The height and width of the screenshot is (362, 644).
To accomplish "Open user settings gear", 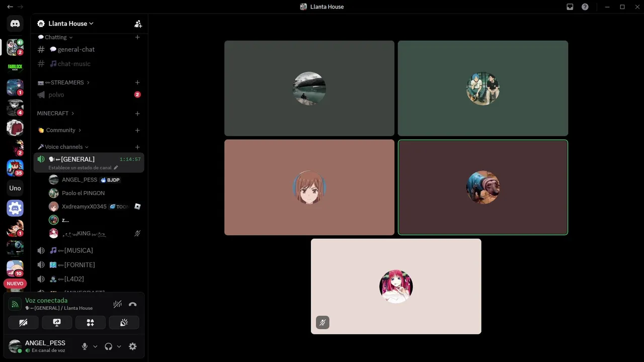I will pyautogui.click(x=133, y=346).
